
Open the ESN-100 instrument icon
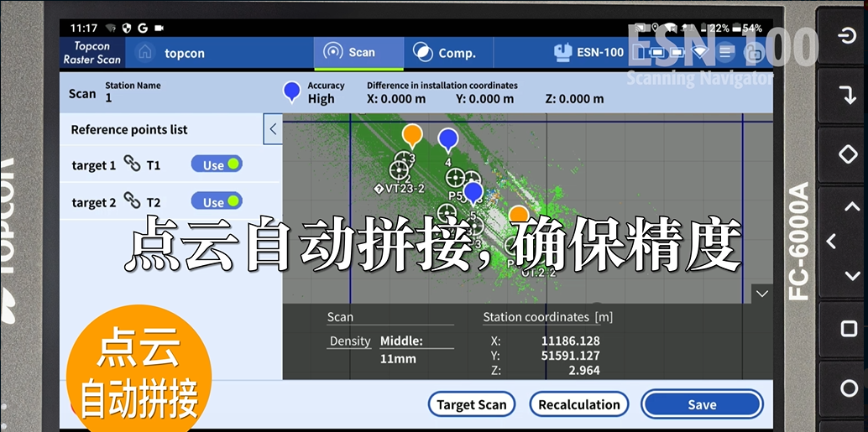point(563,52)
